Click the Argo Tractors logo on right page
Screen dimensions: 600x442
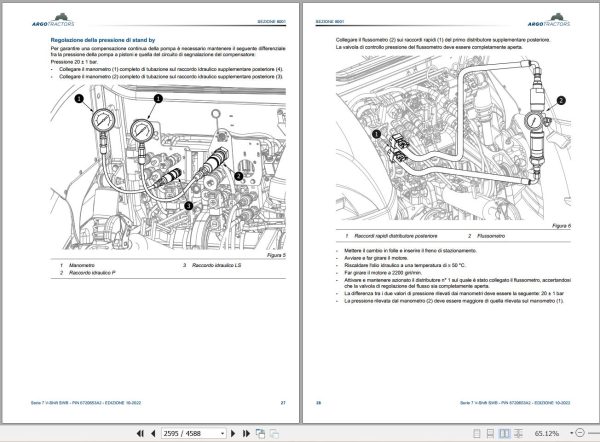click(x=549, y=20)
